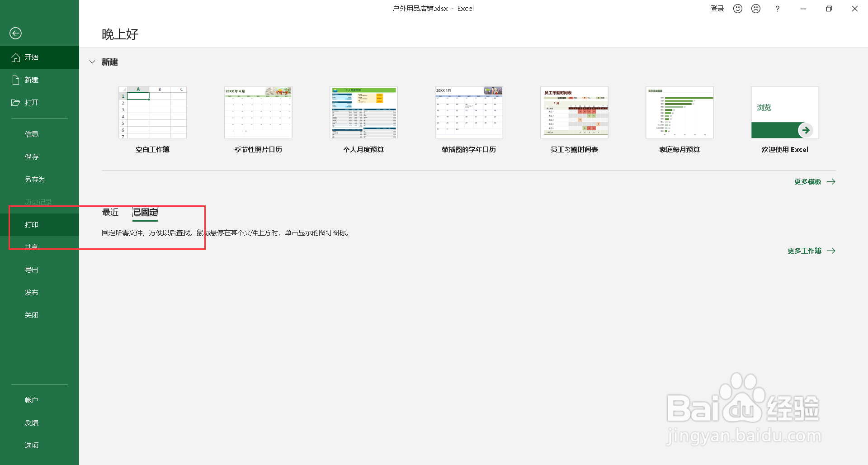The width and height of the screenshot is (868, 465).
Task: Click the green start arrow on 欢迎使用 Excel
Action: pos(806,130)
